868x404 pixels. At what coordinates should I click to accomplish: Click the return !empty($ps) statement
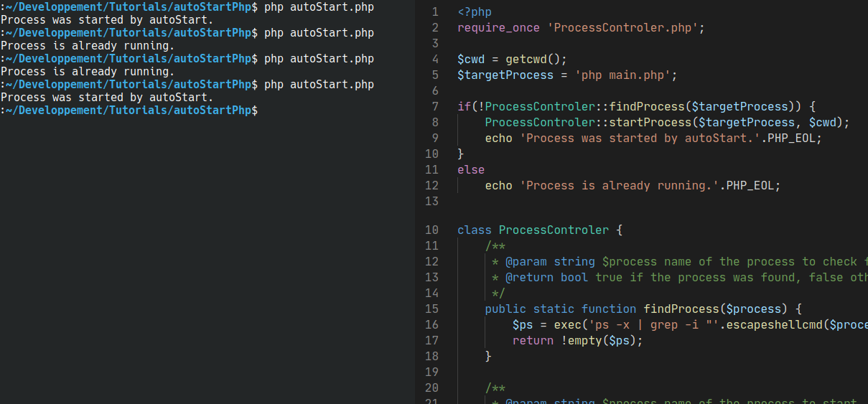577,341
